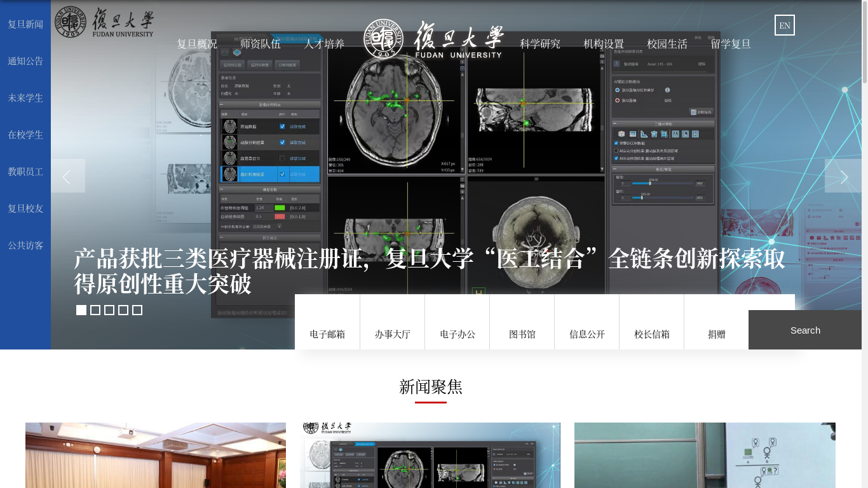868x488 pixels.
Task: Open the 复旦概况 navigation menu
Action: (197, 44)
